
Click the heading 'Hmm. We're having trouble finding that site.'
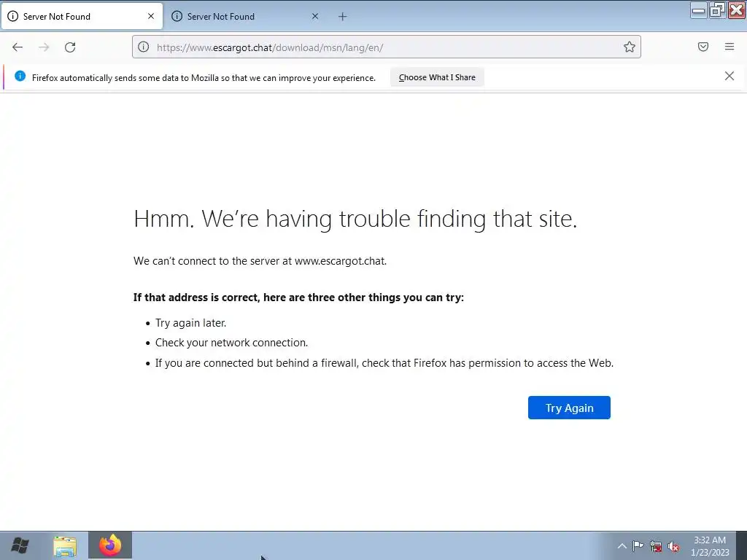pos(355,219)
